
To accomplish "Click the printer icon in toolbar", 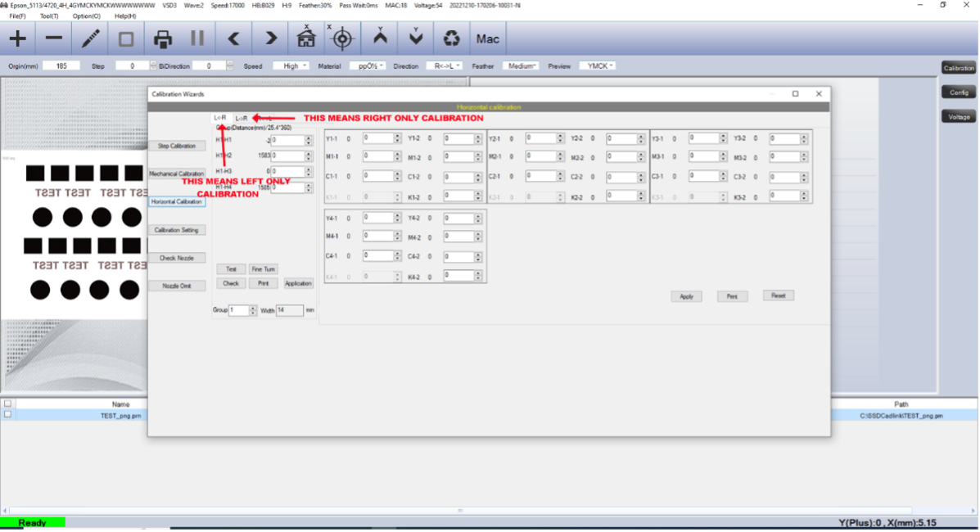I will tap(163, 38).
